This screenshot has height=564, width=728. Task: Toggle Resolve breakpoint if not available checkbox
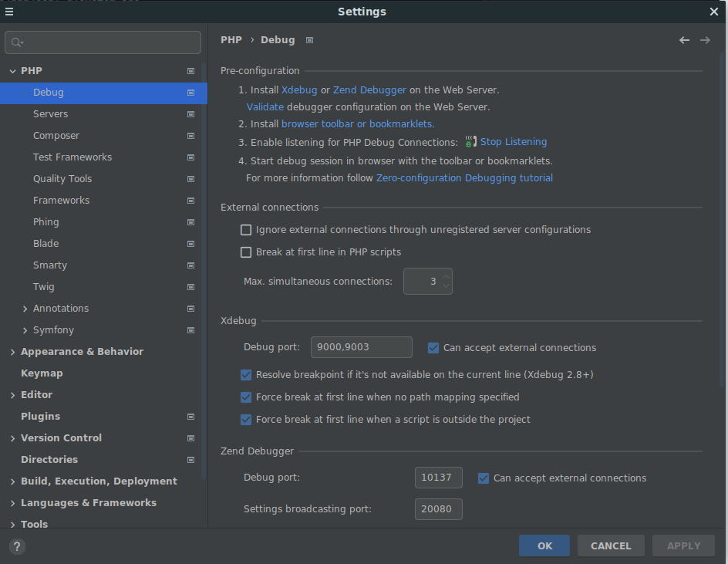(x=246, y=375)
